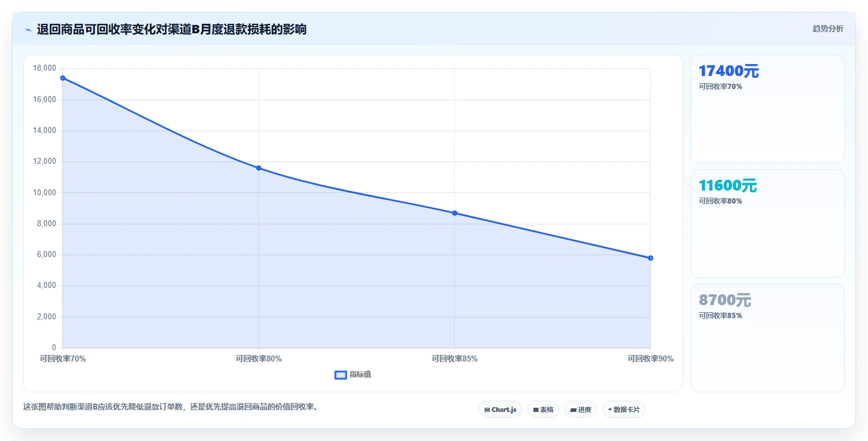Click the 可回收率80% card caption
The height and width of the screenshot is (441, 868).
720,201
